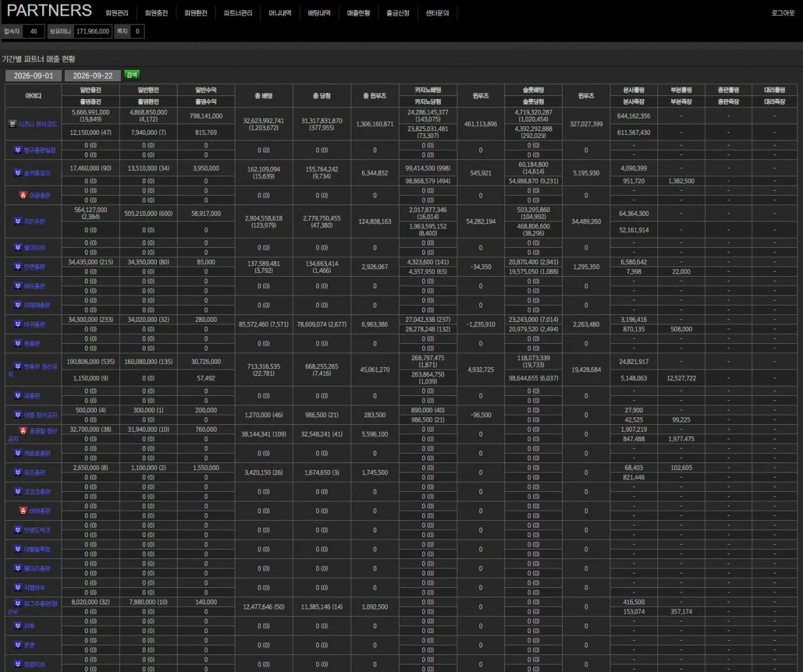Click the 부 badge beside 파총판
The image size is (803, 672).
pos(18,396)
